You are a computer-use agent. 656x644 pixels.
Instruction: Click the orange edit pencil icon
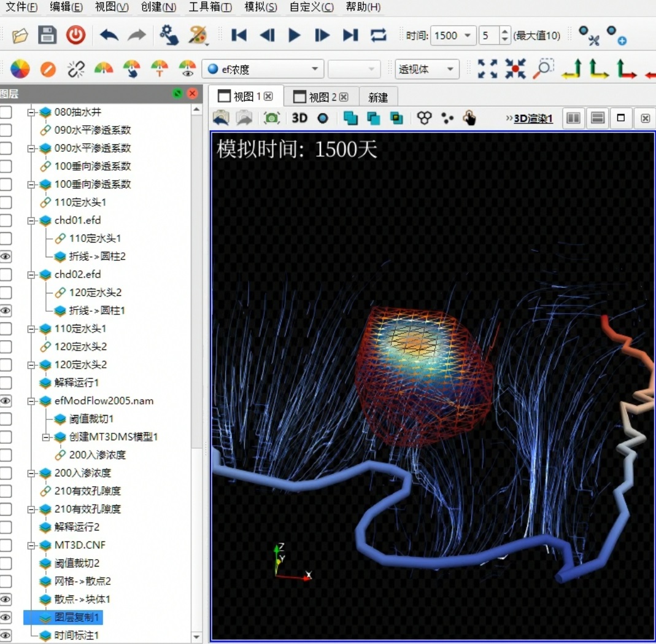[x=48, y=69]
